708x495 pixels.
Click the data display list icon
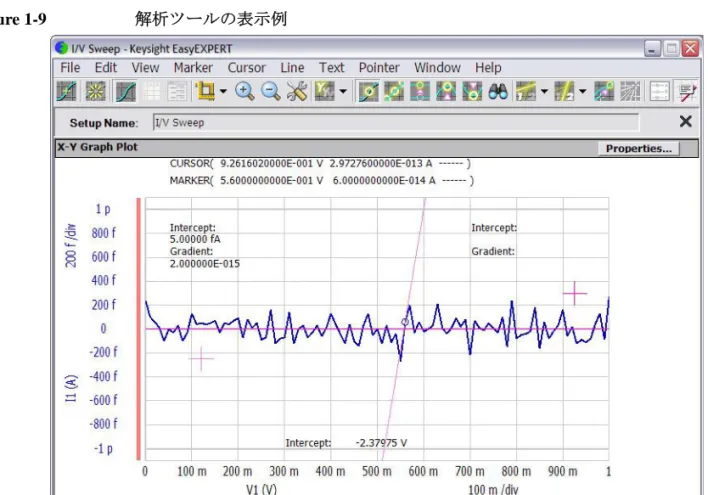coord(659,91)
